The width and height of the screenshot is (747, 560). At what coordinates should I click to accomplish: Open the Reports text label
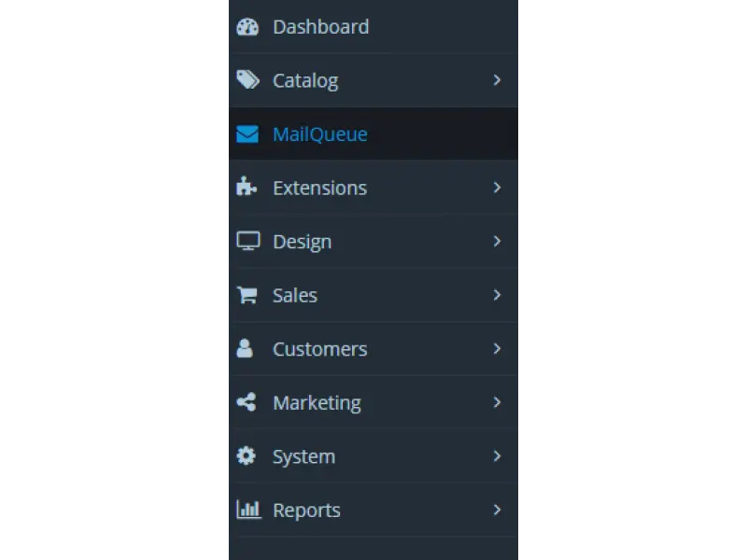(307, 511)
